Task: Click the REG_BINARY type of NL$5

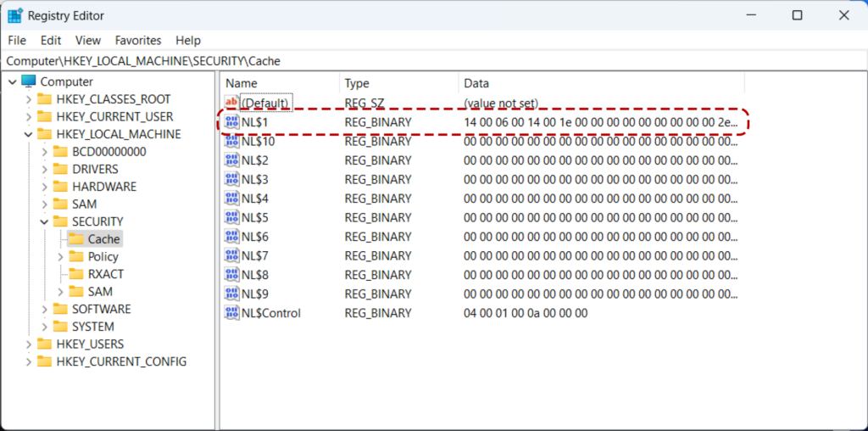Action: click(378, 217)
